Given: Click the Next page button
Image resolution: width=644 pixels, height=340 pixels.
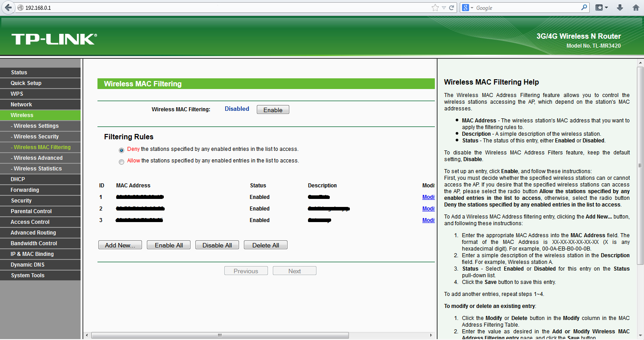Looking at the screenshot, I should pos(295,271).
